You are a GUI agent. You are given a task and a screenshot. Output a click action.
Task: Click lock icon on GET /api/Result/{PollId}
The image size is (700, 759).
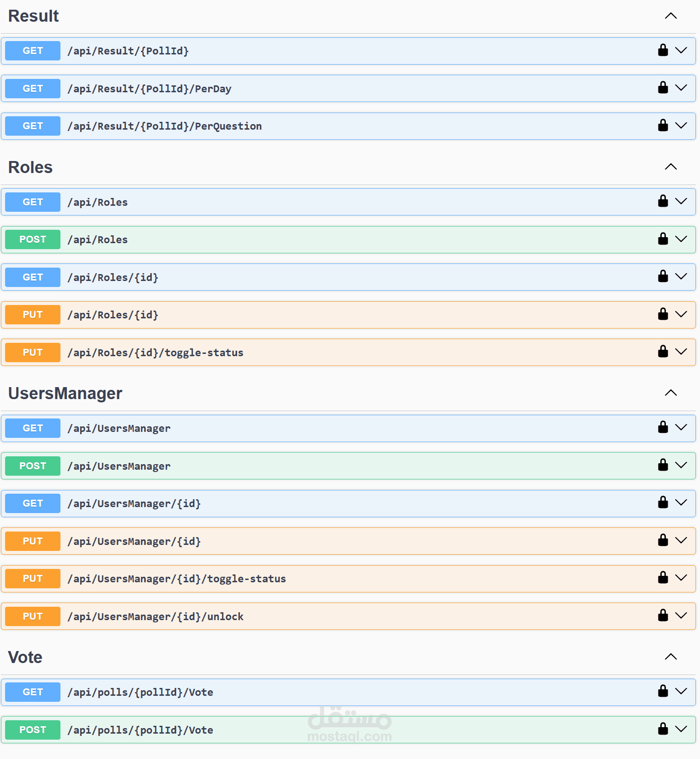(x=663, y=50)
